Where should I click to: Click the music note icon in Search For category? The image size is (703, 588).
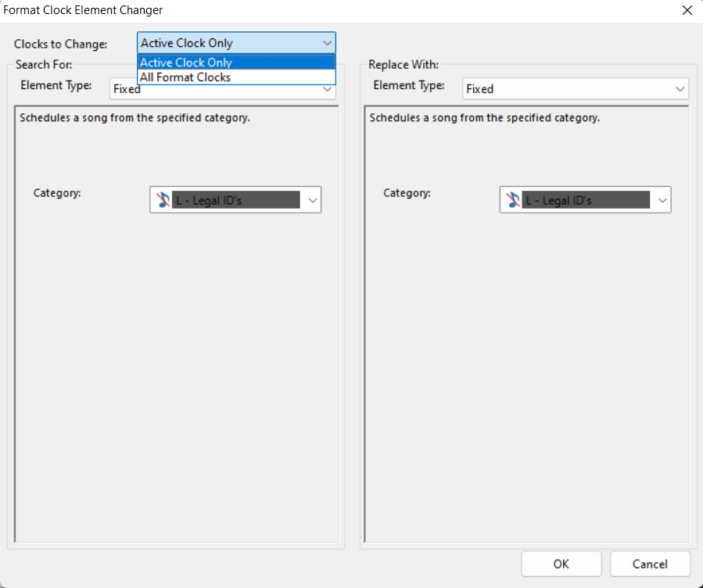(x=163, y=200)
